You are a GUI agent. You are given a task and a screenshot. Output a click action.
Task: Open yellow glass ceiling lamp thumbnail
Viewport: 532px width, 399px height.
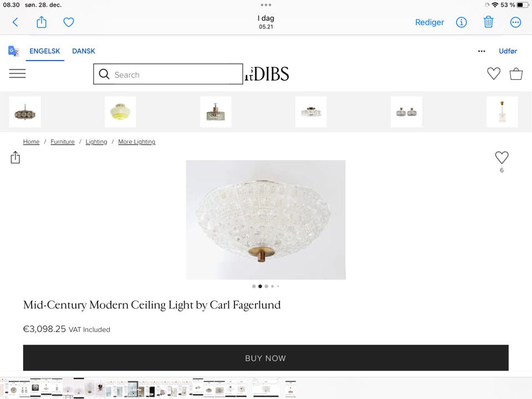[x=120, y=112]
